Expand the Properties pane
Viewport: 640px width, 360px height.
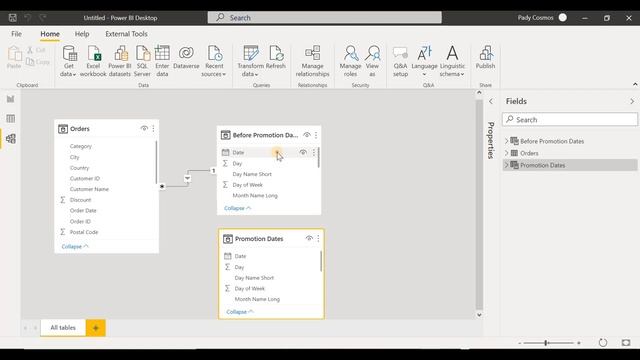(491, 101)
